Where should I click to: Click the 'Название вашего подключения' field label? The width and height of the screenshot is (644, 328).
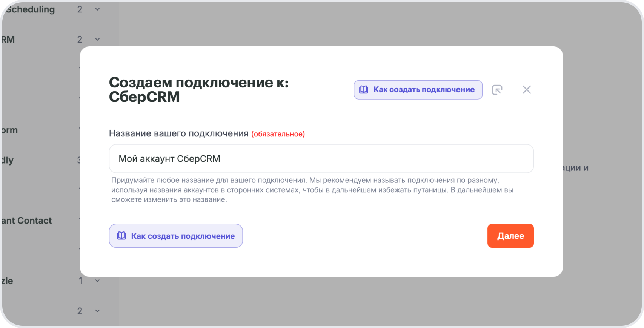coord(178,133)
